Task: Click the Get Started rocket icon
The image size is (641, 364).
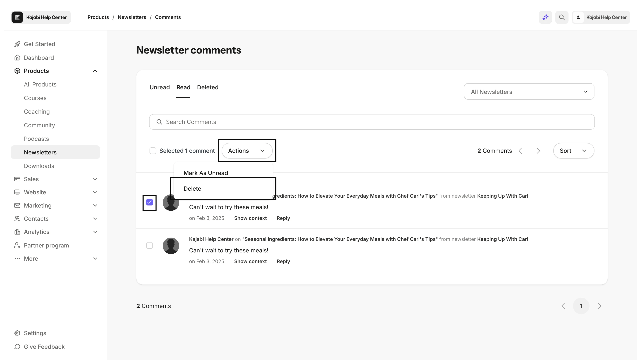Action: click(x=17, y=44)
